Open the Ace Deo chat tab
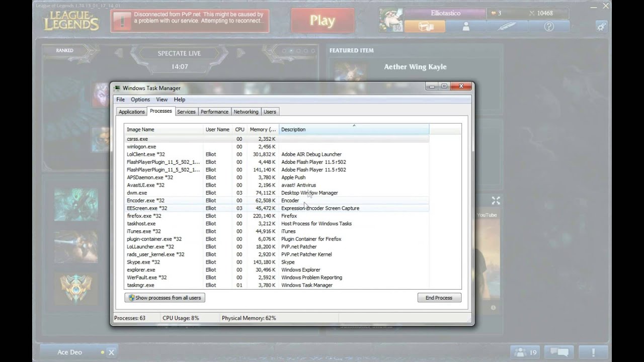The height and width of the screenshot is (362, 644). tap(69, 352)
